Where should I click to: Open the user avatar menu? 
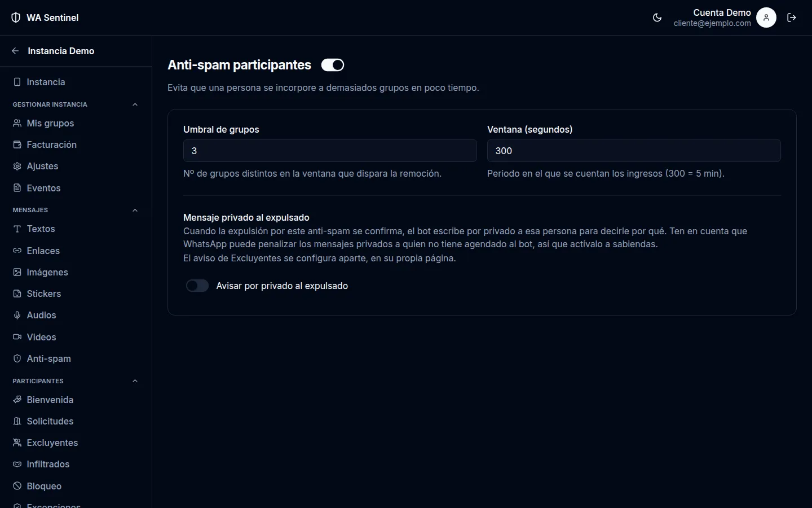click(766, 17)
